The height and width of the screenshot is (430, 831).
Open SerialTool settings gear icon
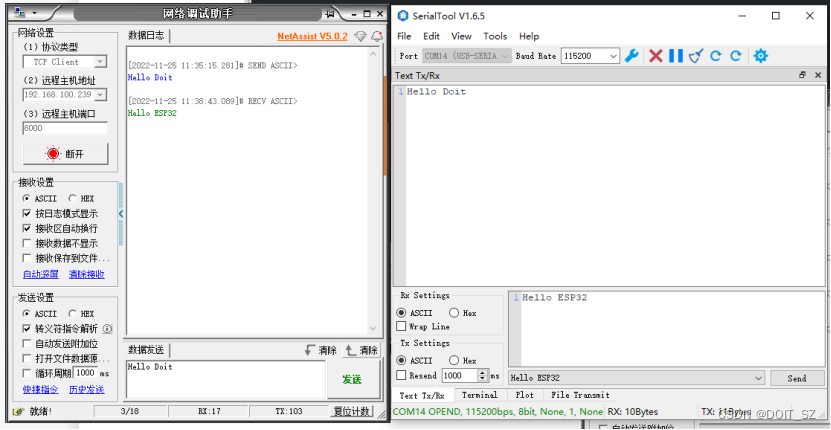pyautogui.click(x=761, y=56)
